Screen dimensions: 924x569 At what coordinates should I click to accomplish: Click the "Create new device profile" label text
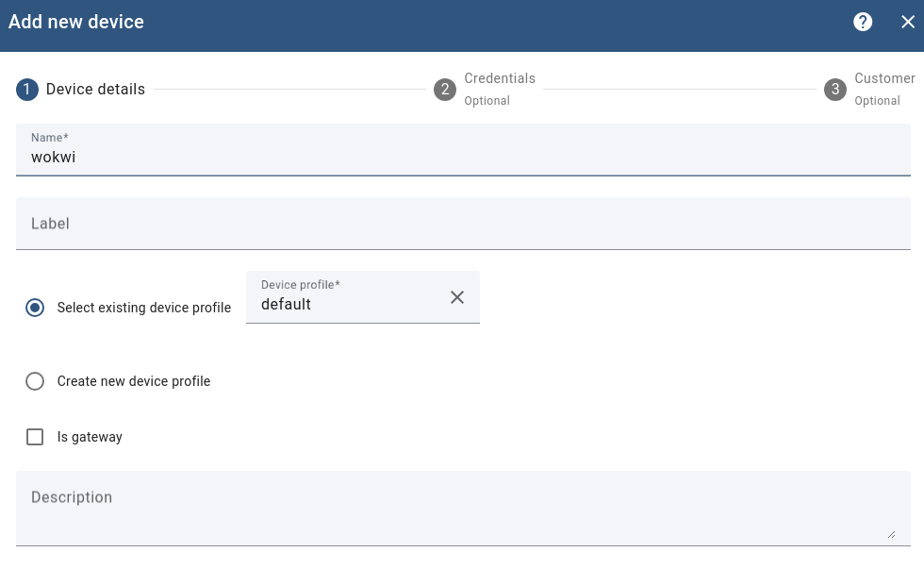[134, 381]
